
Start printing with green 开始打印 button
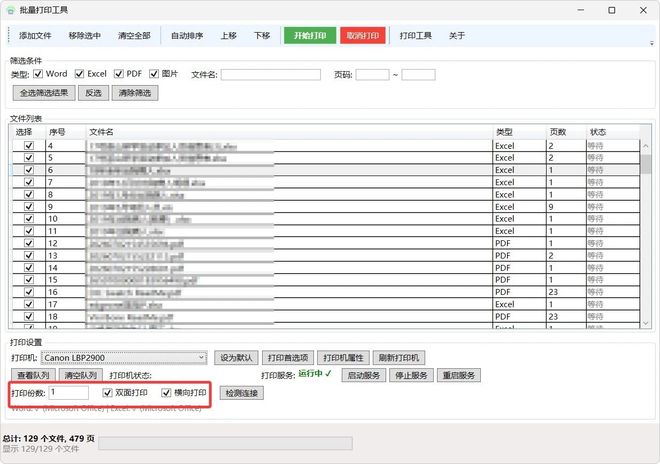pos(310,36)
